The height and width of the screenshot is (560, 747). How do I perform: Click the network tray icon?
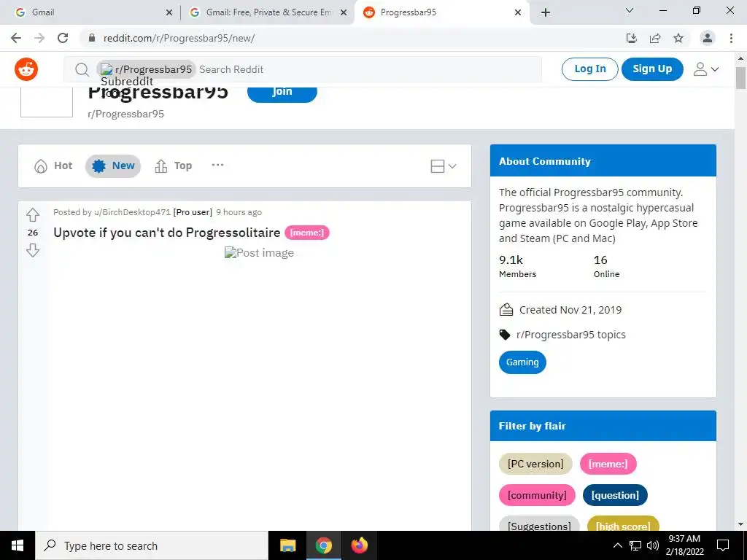[635, 545]
